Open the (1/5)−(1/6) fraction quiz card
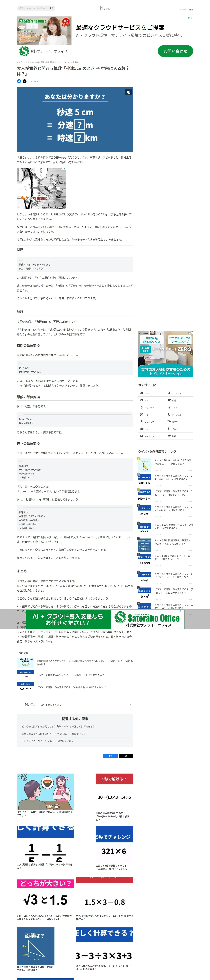Viewport: 210px width, 980px height. pos(45,848)
